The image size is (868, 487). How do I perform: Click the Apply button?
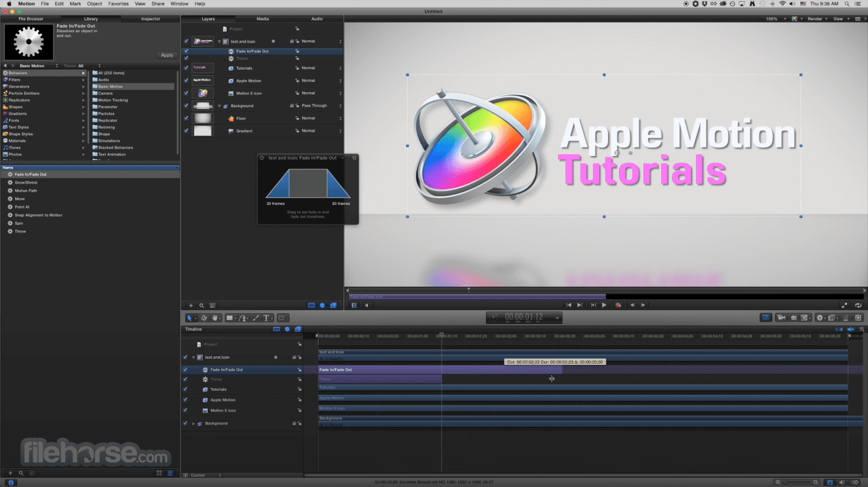167,55
